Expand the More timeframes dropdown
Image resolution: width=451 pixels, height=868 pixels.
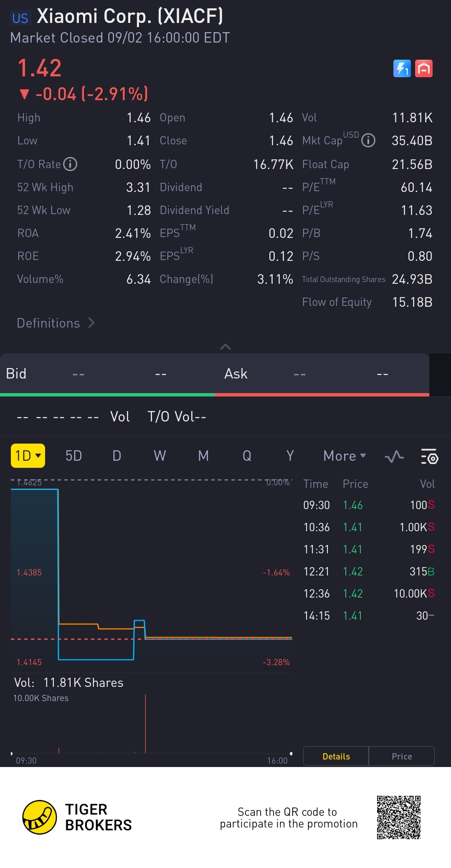point(345,456)
